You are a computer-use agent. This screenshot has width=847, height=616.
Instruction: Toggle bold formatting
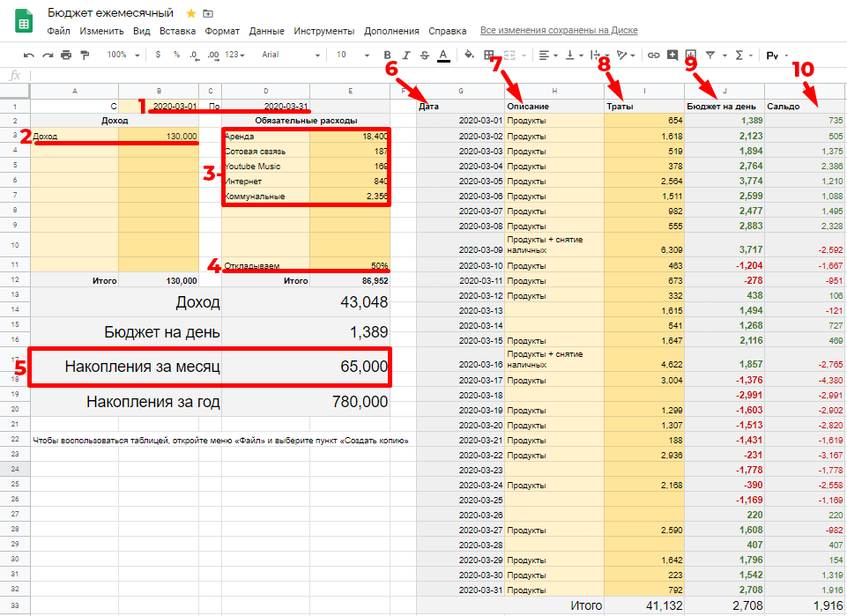pyautogui.click(x=387, y=55)
